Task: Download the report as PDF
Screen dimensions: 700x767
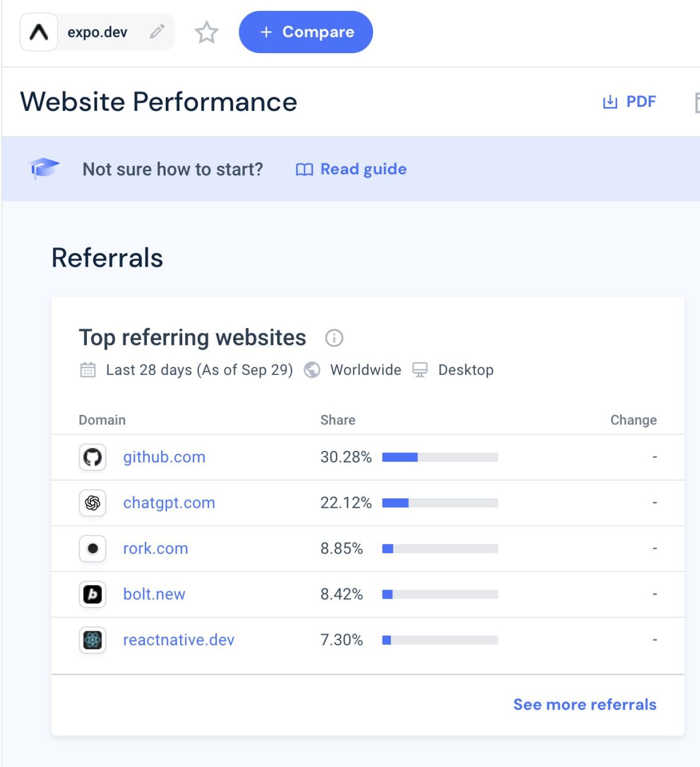Action: coord(630,102)
